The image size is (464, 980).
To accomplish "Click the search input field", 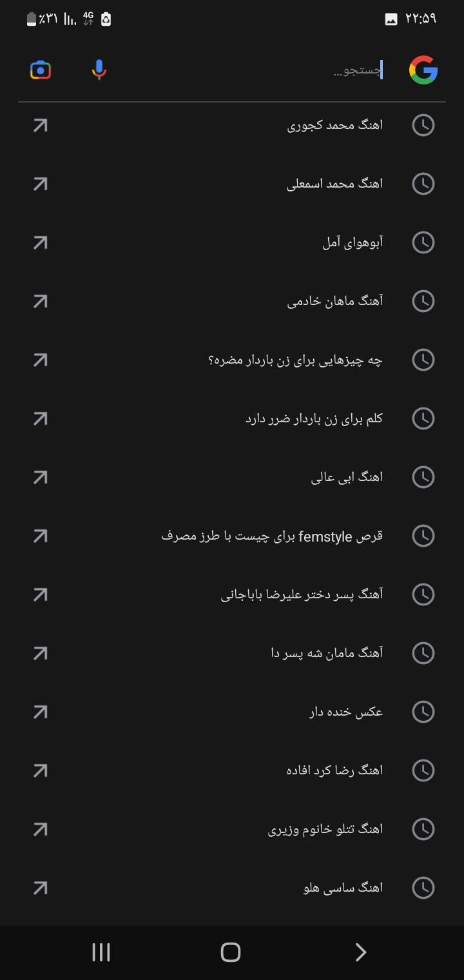I will [258, 70].
